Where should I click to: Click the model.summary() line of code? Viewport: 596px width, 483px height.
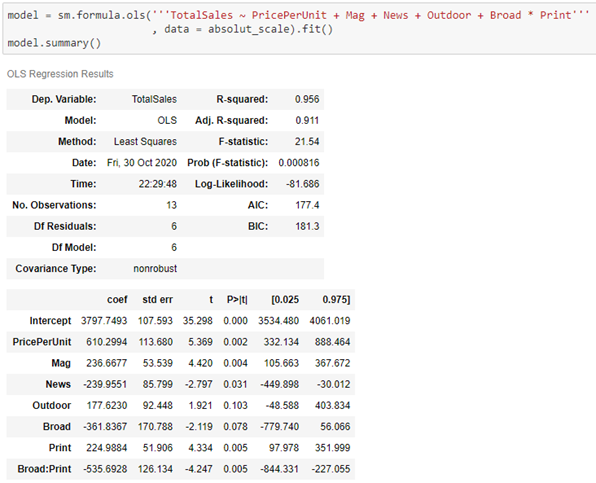tap(54, 43)
